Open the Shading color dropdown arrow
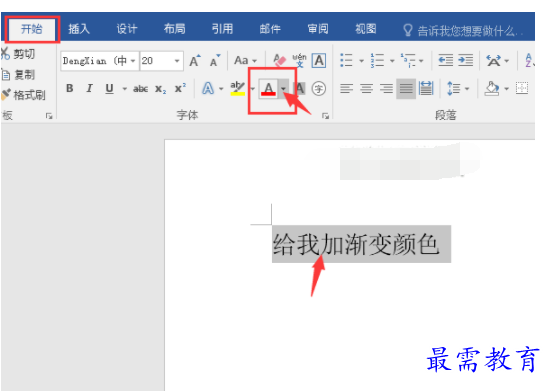 coord(506,89)
